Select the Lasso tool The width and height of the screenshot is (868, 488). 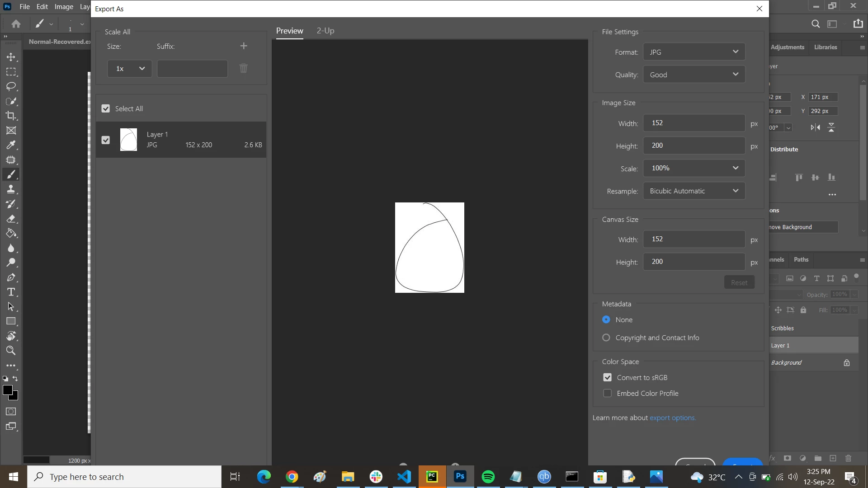tap(11, 86)
